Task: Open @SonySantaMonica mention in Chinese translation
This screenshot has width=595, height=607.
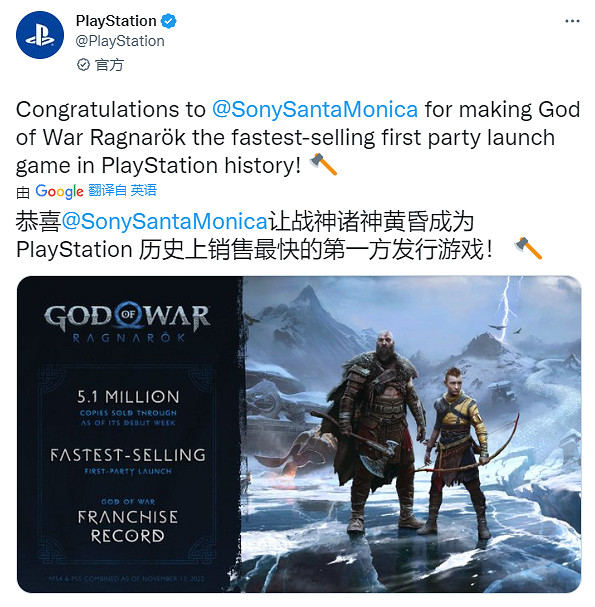Action: pyautogui.click(x=165, y=222)
